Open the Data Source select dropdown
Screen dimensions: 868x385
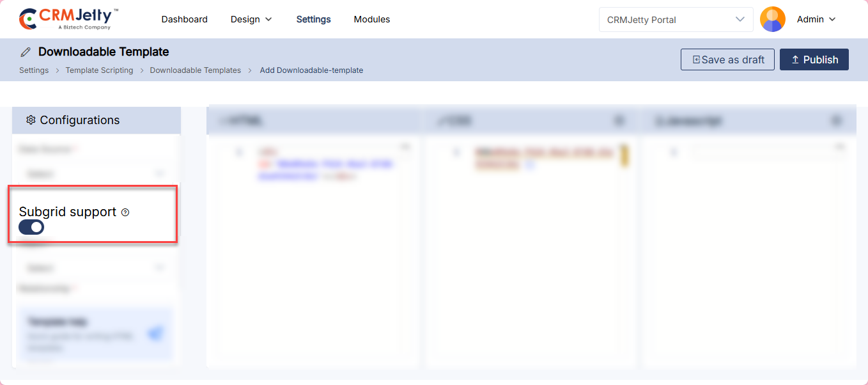[95, 173]
